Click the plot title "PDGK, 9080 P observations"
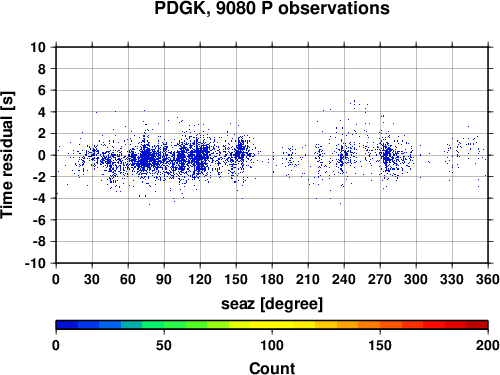The width and height of the screenshot is (500, 375). tap(272, 8)
